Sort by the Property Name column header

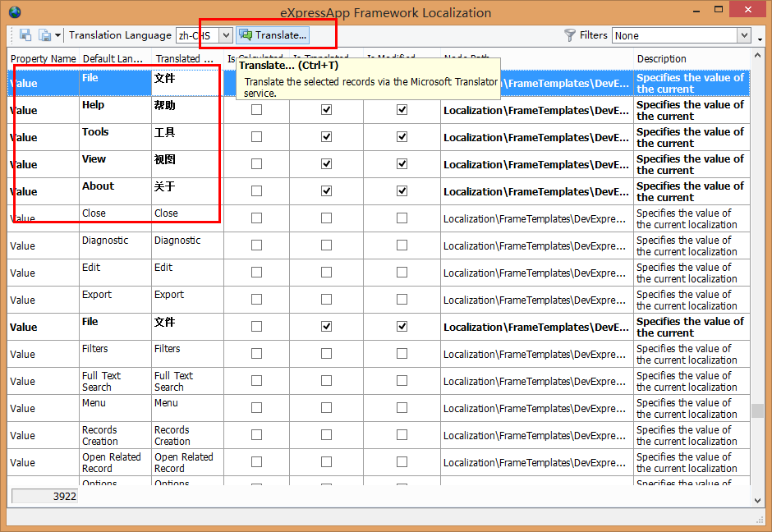43,59
